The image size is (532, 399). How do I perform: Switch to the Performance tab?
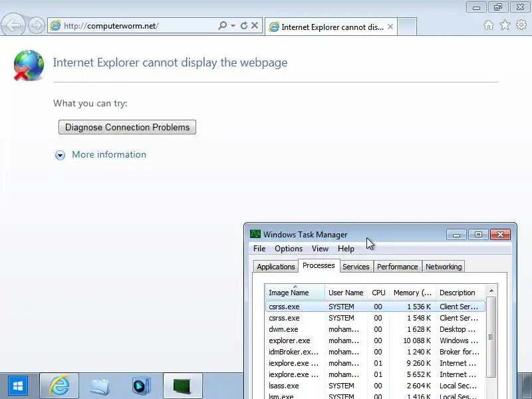[397, 267]
